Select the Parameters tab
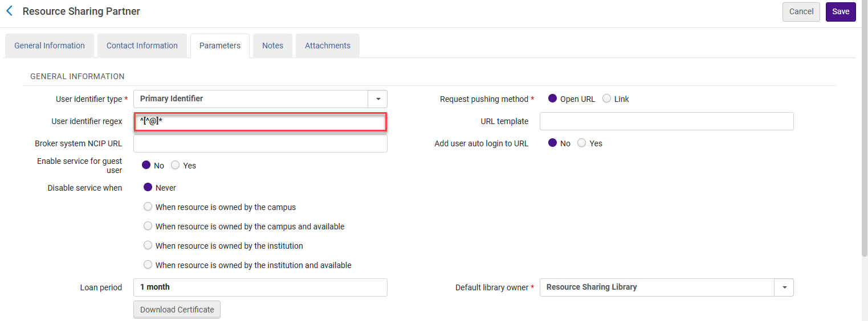The height and width of the screenshot is (321, 868). [220, 46]
